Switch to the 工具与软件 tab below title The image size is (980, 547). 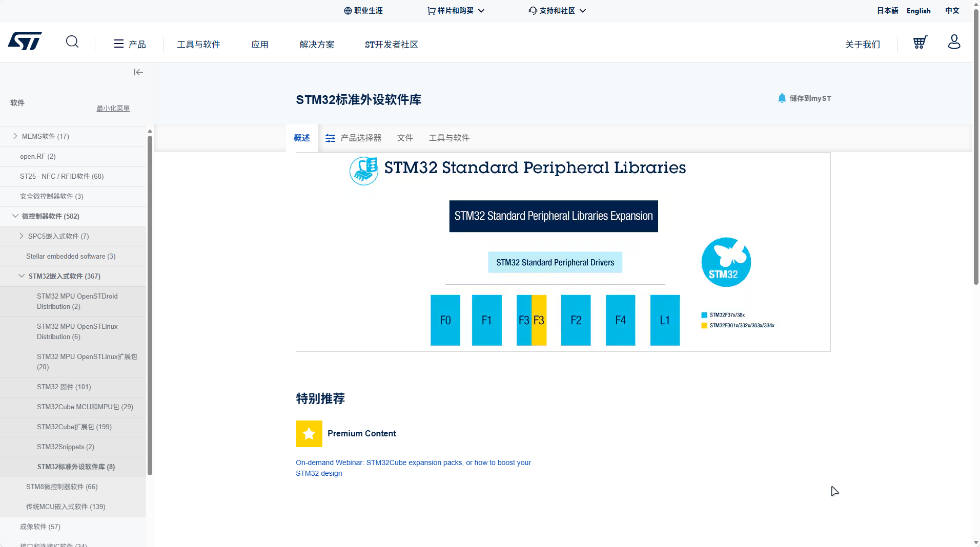point(449,138)
